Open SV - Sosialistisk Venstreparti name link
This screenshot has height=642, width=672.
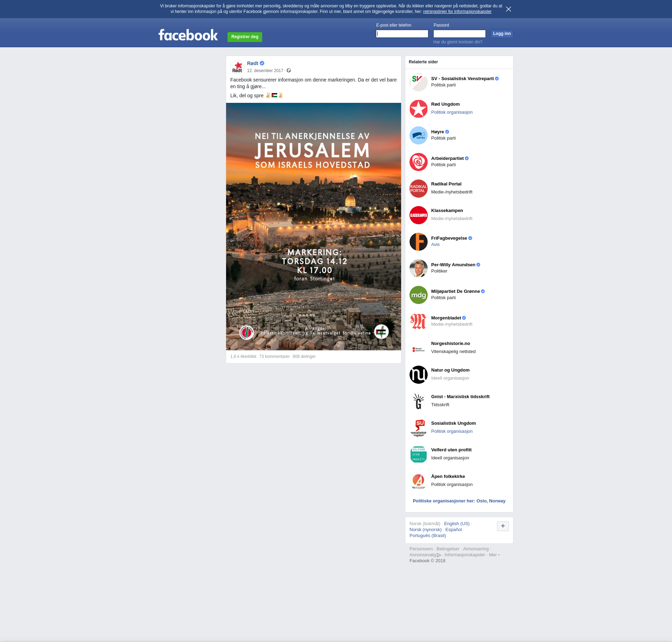pyautogui.click(x=462, y=79)
